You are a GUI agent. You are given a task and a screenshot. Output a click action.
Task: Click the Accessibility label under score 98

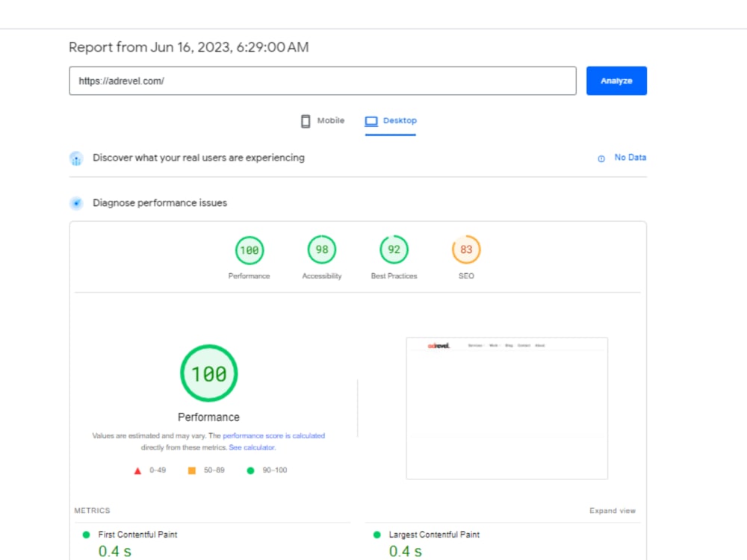[x=321, y=276]
